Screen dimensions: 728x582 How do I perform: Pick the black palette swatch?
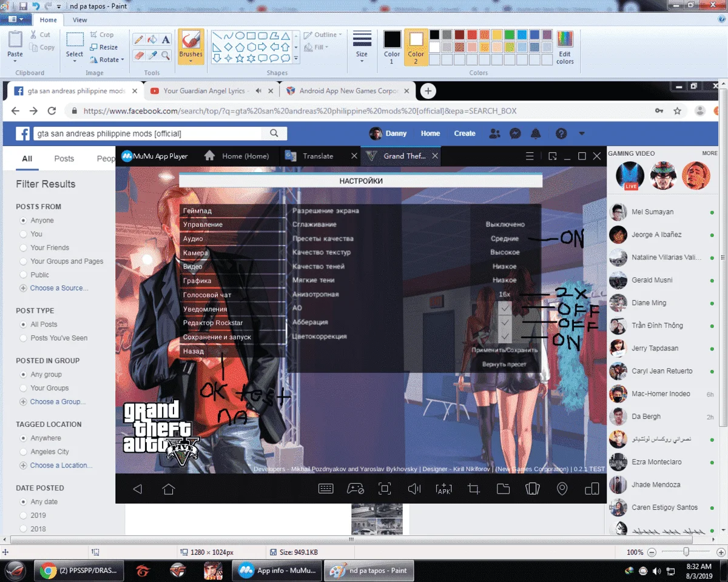434,35
